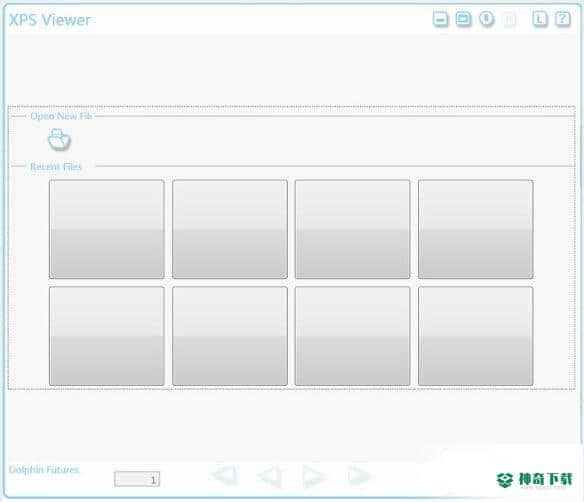Screen dimensions: 584x502
Task: Open the last recent file thumbnail in the bottom row
Action: click(476, 336)
